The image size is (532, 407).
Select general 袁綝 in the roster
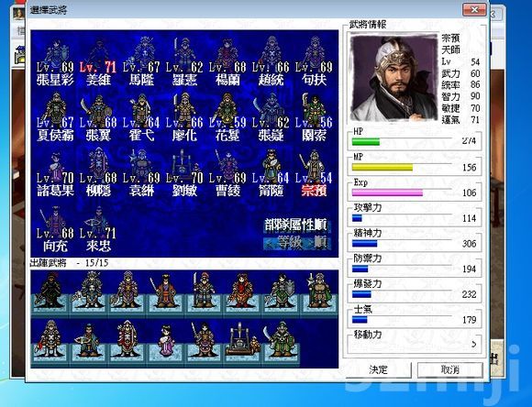(x=141, y=172)
